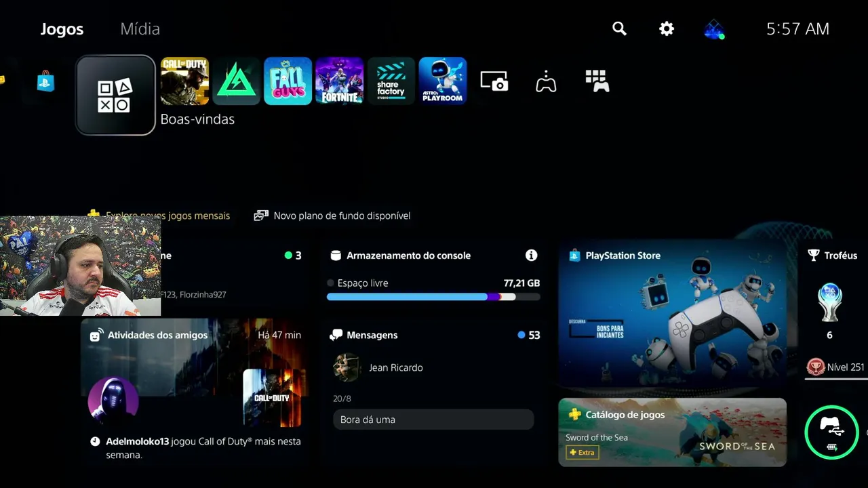Launch Astro's Playroom tile
This screenshot has width=868, height=488.
click(442, 81)
